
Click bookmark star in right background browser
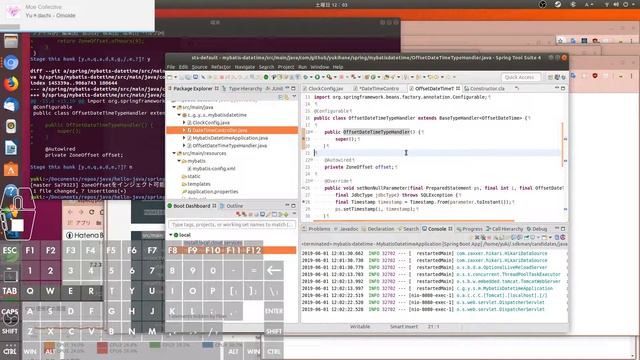coord(560,41)
